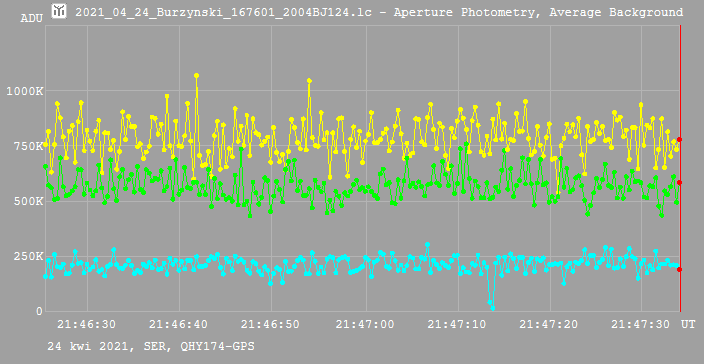Click the 750K y-axis label
This screenshot has width=704, height=364.
coord(28,146)
